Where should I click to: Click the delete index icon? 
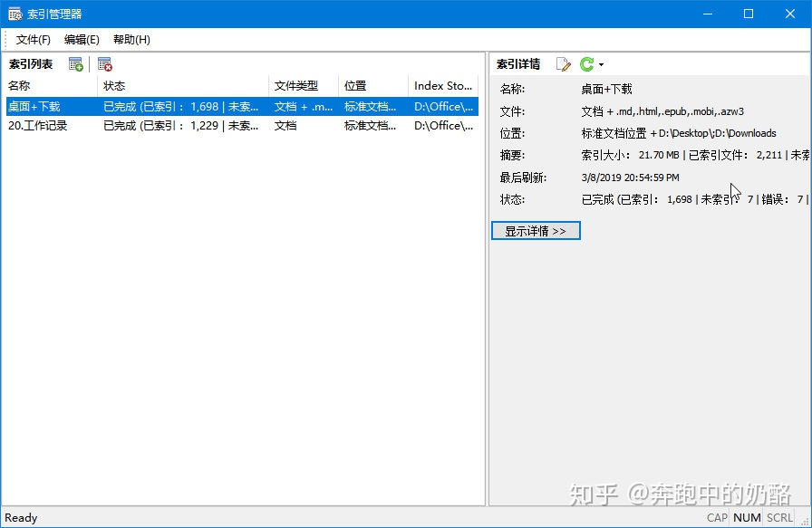pos(104,64)
